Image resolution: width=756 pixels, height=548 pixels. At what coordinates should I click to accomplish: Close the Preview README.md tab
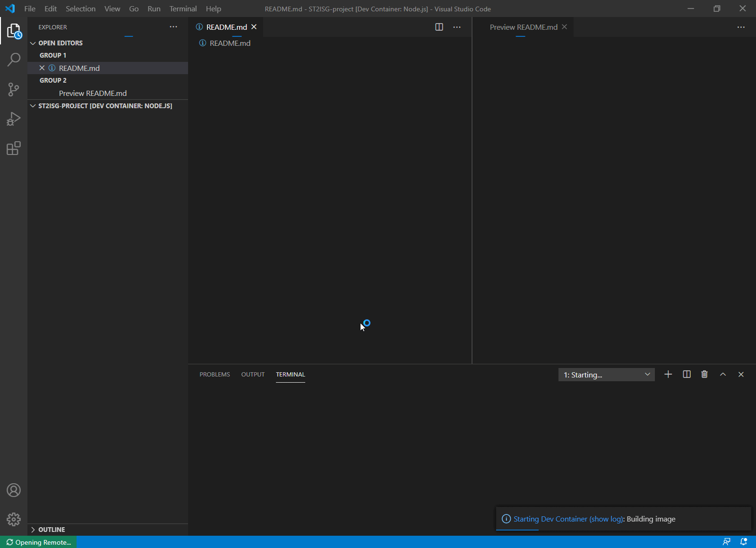click(x=564, y=27)
